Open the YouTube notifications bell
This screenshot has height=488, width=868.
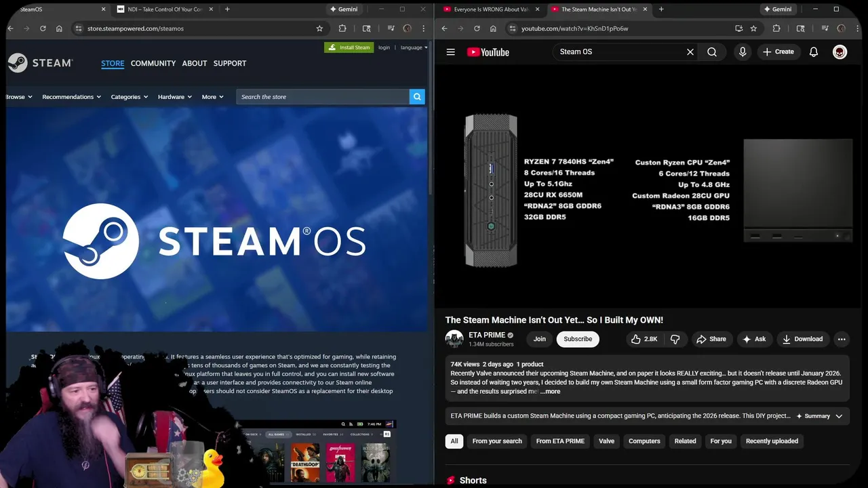click(x=814, y=52)
